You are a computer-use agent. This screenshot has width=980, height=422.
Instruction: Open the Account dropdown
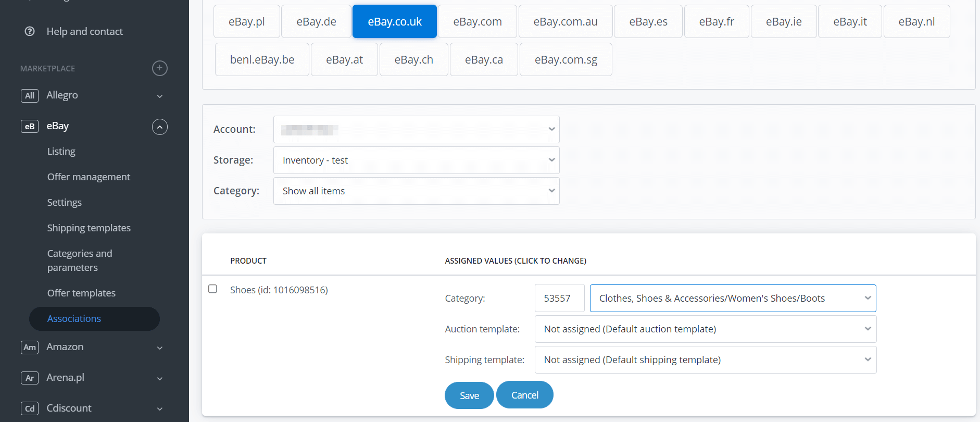coord(417,129)
